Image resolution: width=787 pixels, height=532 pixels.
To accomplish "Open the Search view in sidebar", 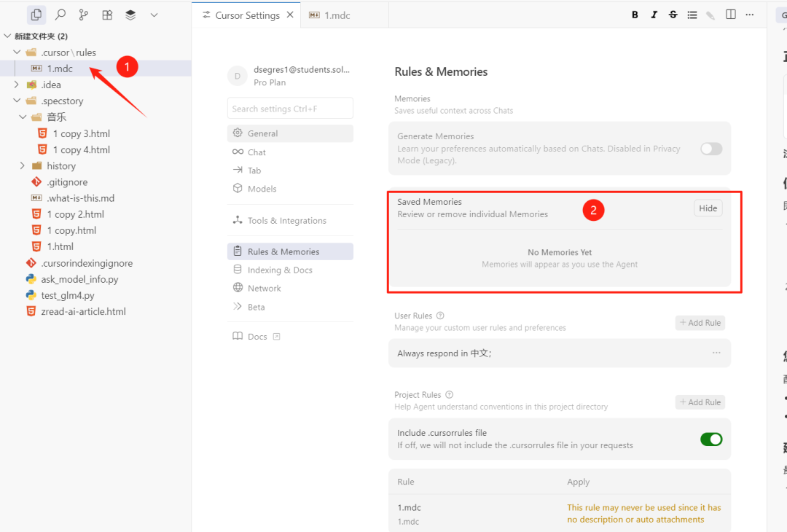I will point(60,15).
